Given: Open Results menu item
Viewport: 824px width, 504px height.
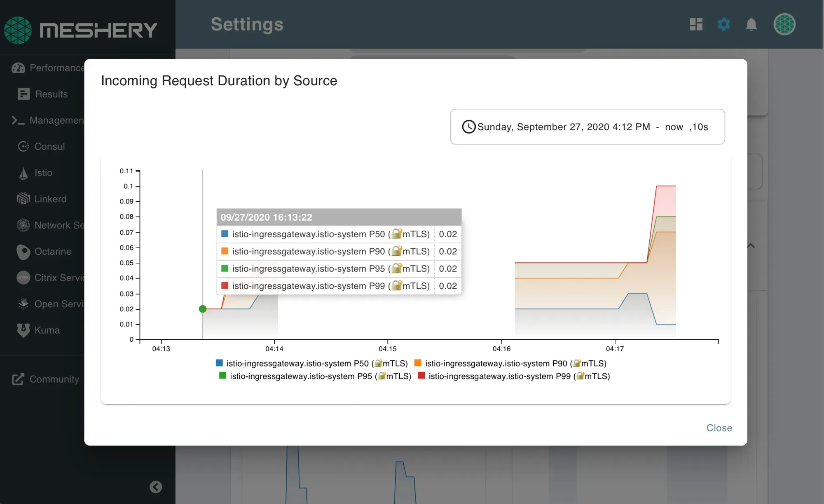Looking at the screenshot, I should click(x=51, y=94).
